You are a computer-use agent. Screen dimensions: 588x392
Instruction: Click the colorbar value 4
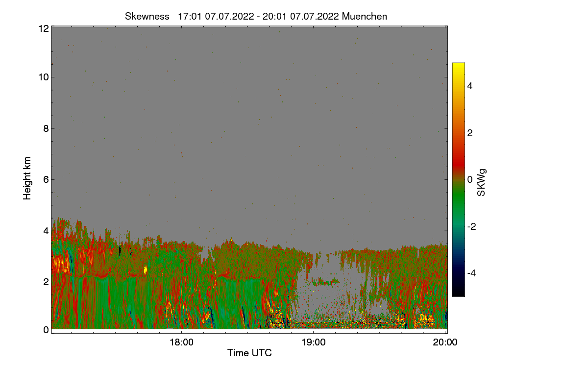tap(470, 86)
